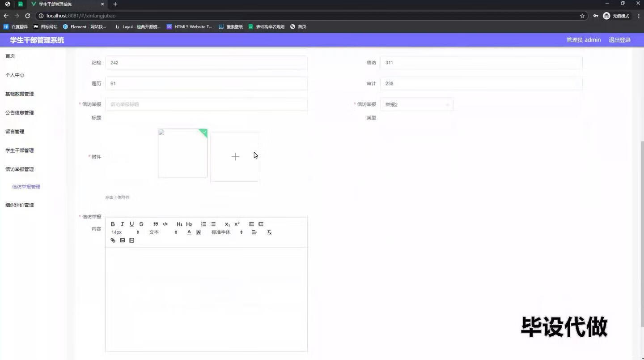644x360 pixels.
Task: Apply Heading 2 style
Action: [x=189, y=224]
